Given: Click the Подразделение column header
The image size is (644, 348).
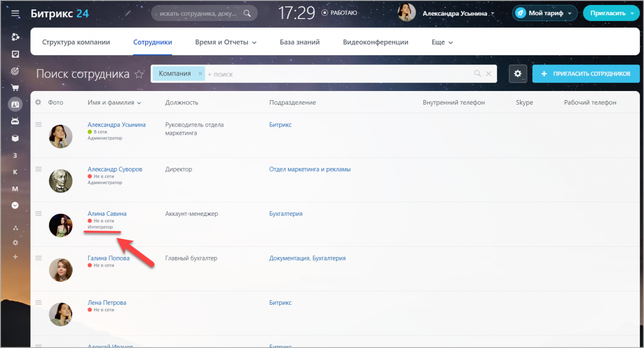Looking at the screenshot, I should pos(292,103).
